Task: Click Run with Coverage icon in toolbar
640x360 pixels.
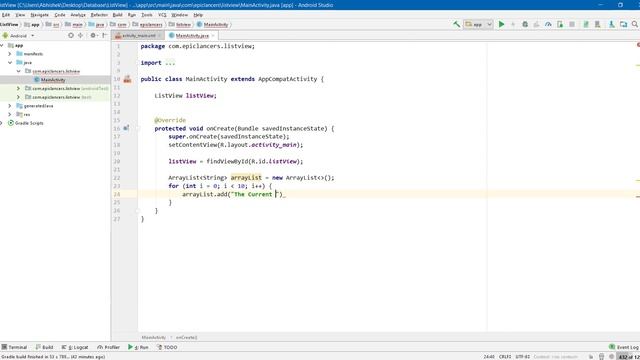Action: [536, 24]
